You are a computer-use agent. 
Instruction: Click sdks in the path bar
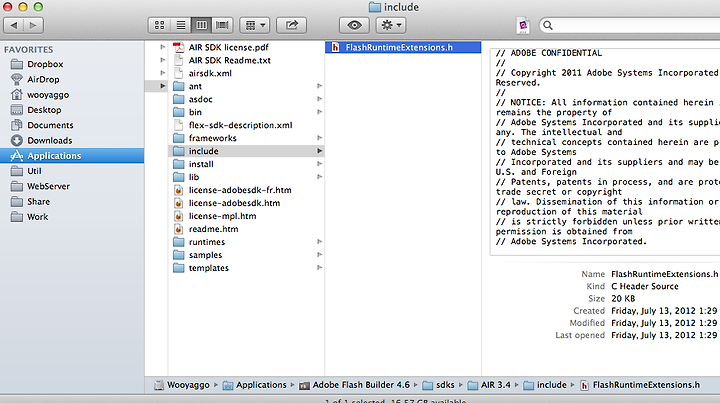pos(439,385)
